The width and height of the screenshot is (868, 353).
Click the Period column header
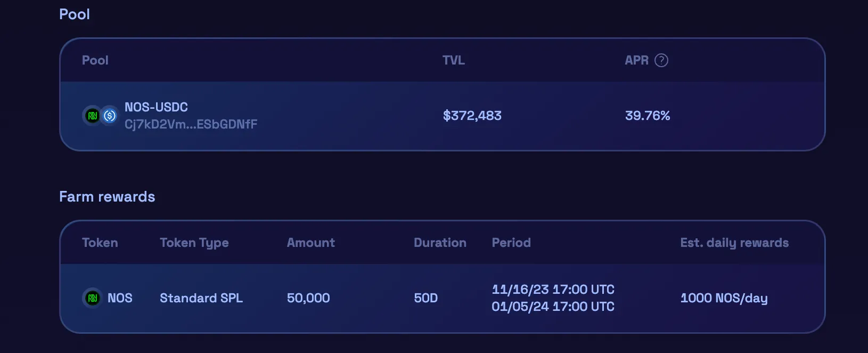[x=511, y=243]
